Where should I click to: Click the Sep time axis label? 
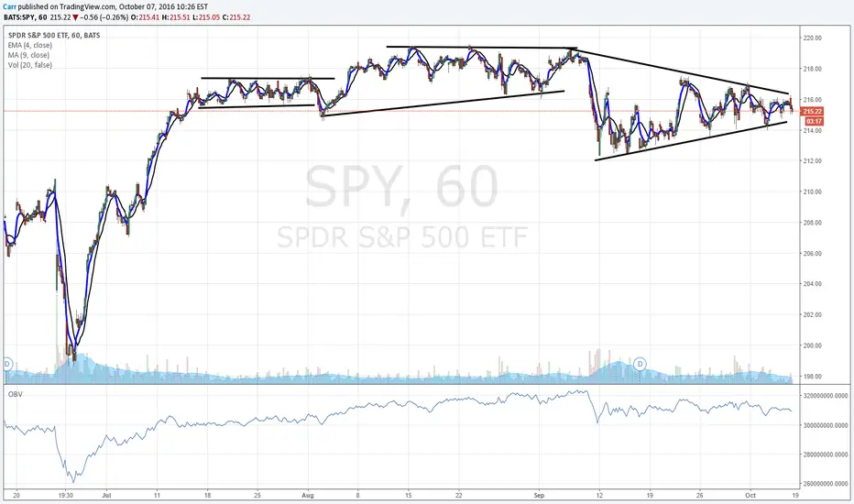[539, 496]
